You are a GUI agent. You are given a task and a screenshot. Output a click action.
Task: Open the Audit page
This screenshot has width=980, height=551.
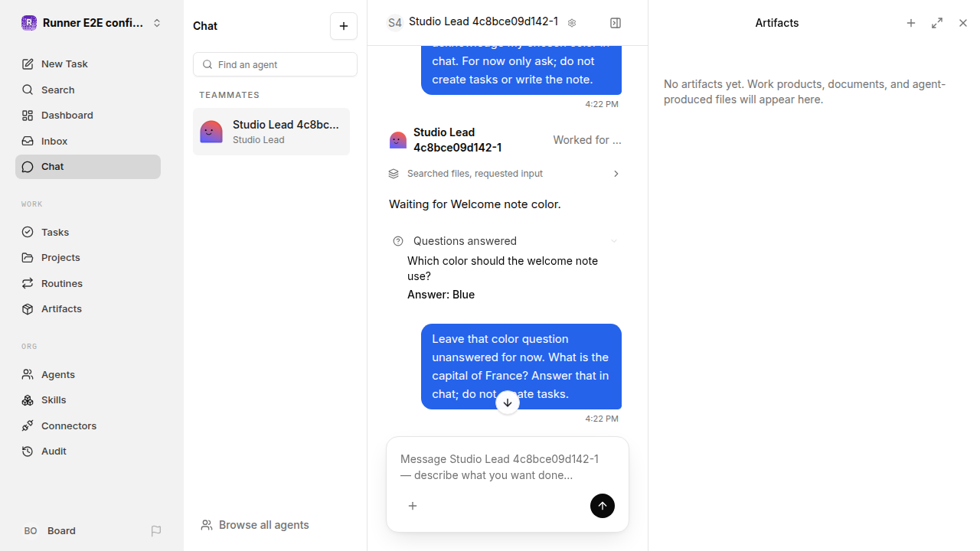[x=88, y=452]
